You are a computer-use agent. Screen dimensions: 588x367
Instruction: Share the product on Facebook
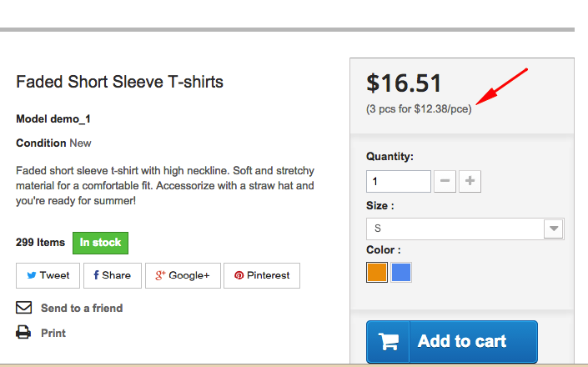(x=112, y=275)
